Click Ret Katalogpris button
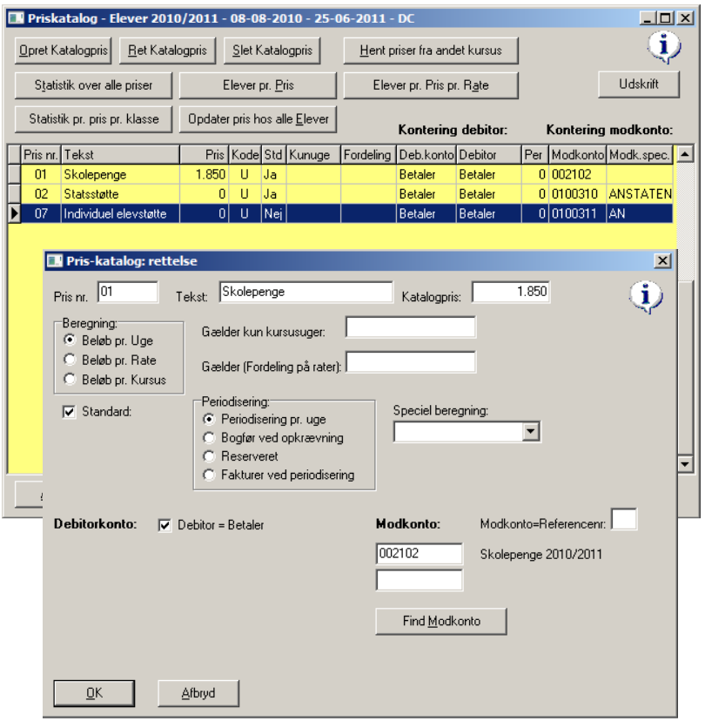Screen dimensions: 705x728 click(x=168, y=51)
